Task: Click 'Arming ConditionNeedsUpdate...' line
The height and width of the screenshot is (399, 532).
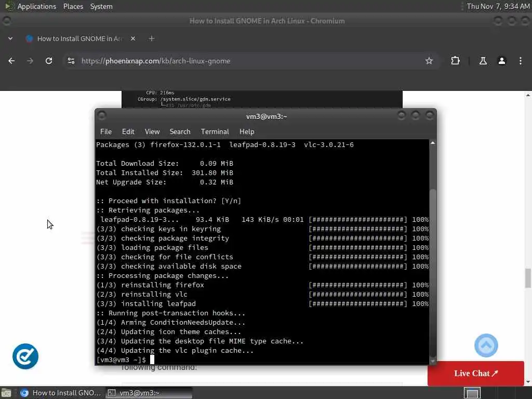Action: tap(170, 322)
